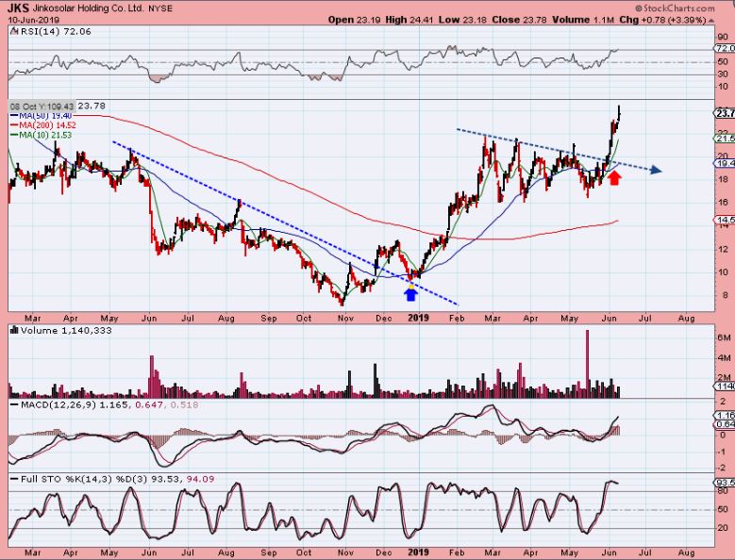Click the bar icon before RSI(14)
The width and height of the screenshot is (735, 560).
pos(14,32)
